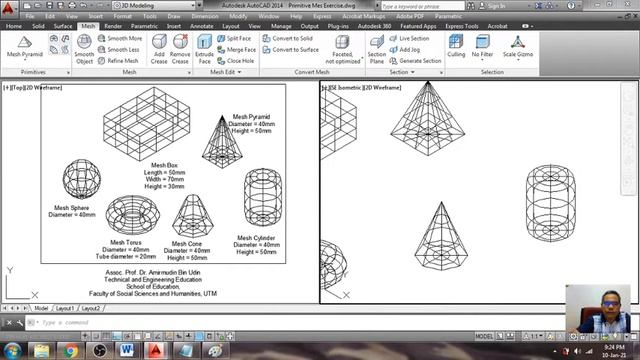Click the Smooth Object icon
The image size is (640, 360).
[84, 42]
